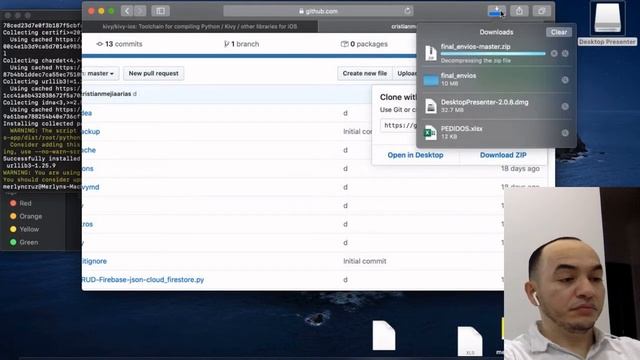640x360 pixels.
Task: Click the github.com address bar
Action: pos(318,11)
